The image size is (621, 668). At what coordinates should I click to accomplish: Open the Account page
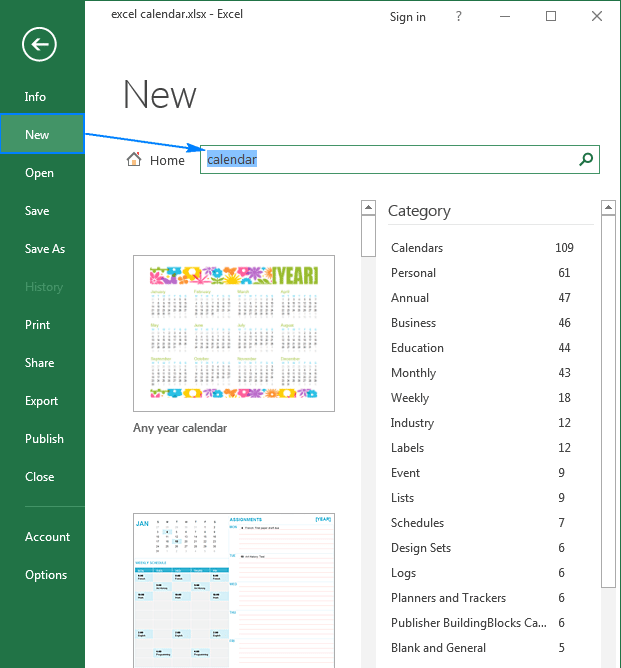click(47, 537)
